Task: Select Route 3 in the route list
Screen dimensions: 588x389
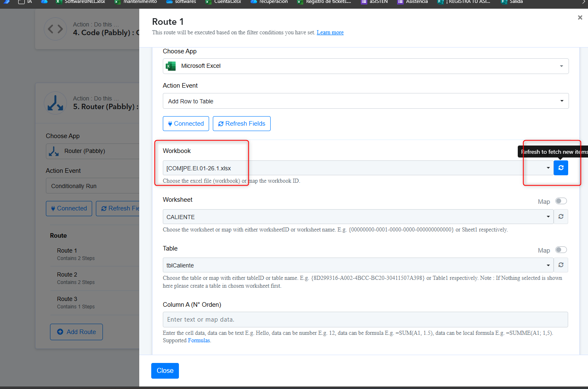Action: click(67, 299)
